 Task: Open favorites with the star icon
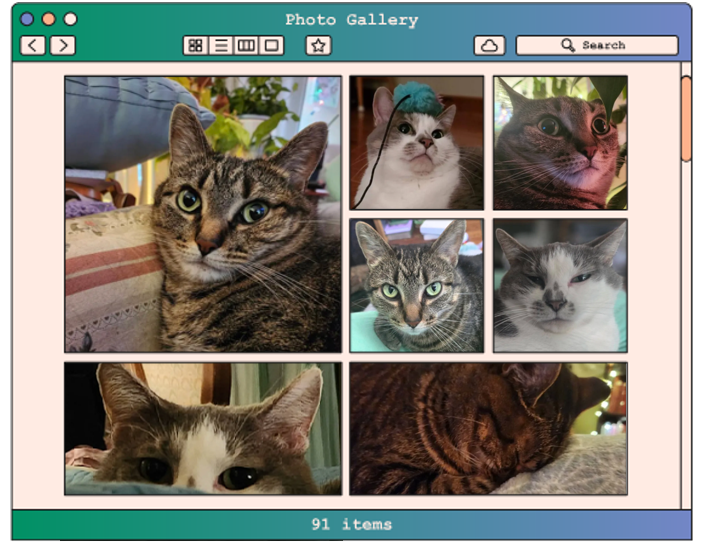(318, 45)
